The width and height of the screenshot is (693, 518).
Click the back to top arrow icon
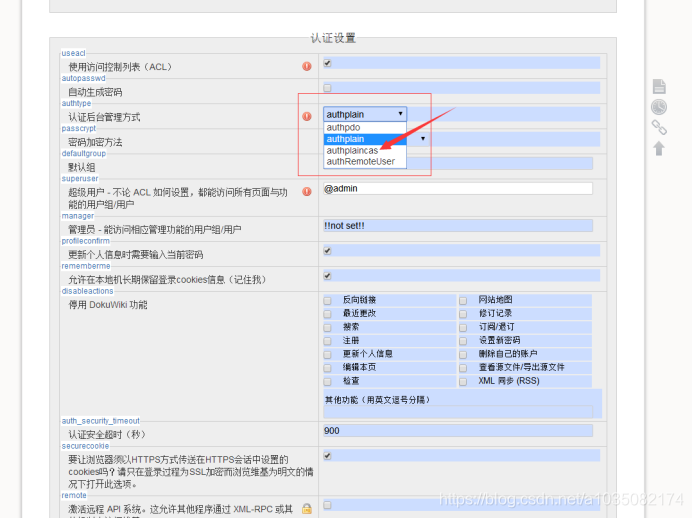tap(659, 149)
